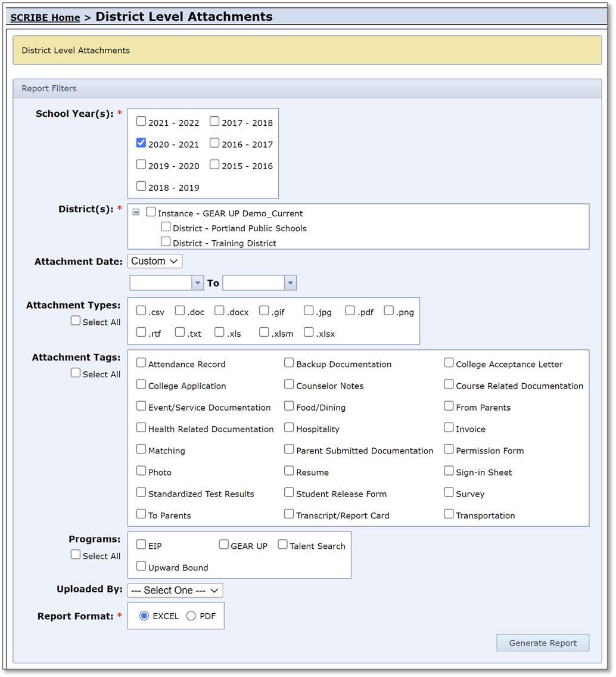The height and width of the screenshot is (677, 616).
Task: Collapse the Instance GEAR UP Demo_Current tree node
Action: (136, 212)
